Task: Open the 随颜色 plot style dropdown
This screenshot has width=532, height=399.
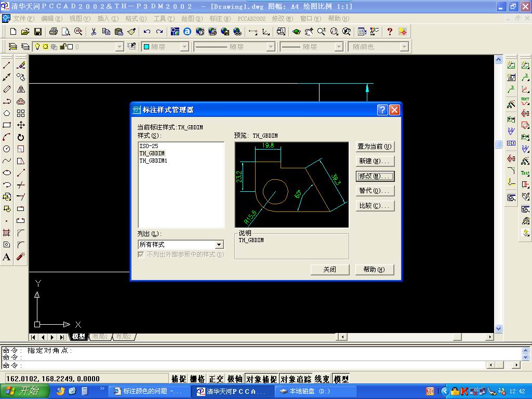Action: tap(404, 46)
